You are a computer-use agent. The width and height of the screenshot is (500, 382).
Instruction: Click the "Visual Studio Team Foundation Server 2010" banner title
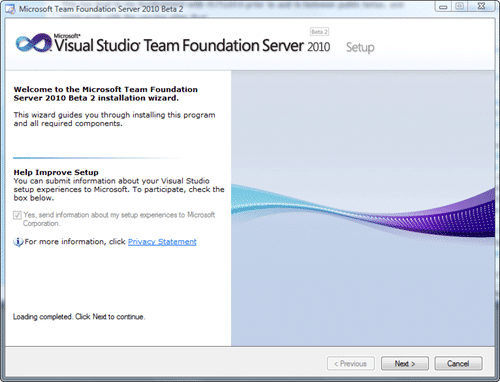[192, 45]
